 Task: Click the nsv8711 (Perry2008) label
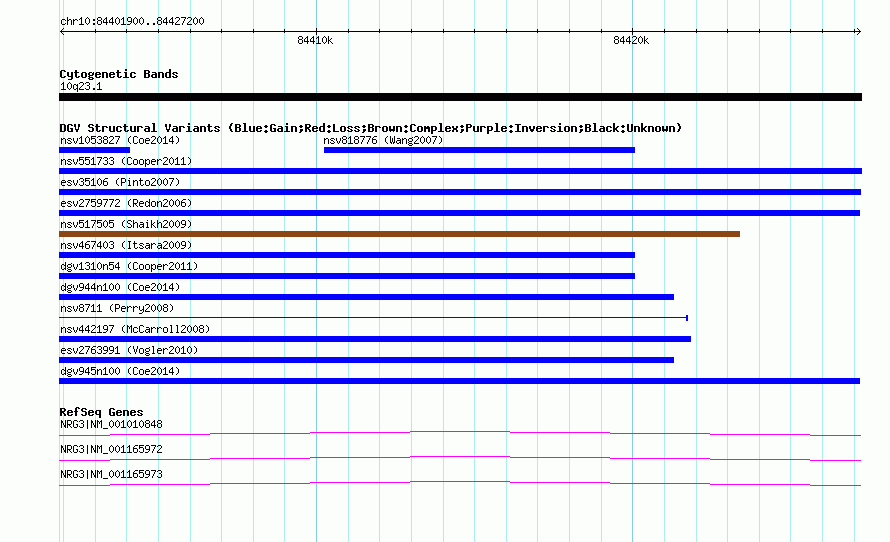pos(117,308)
